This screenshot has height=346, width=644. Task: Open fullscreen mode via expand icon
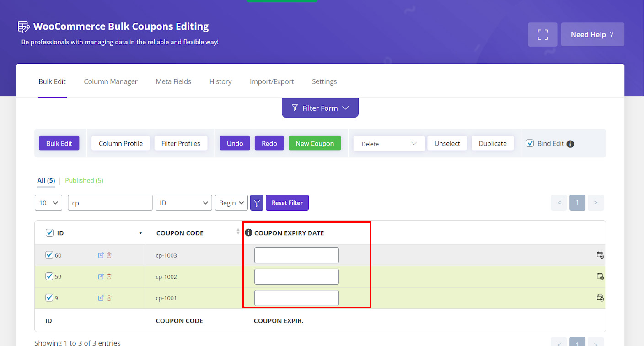542,34
